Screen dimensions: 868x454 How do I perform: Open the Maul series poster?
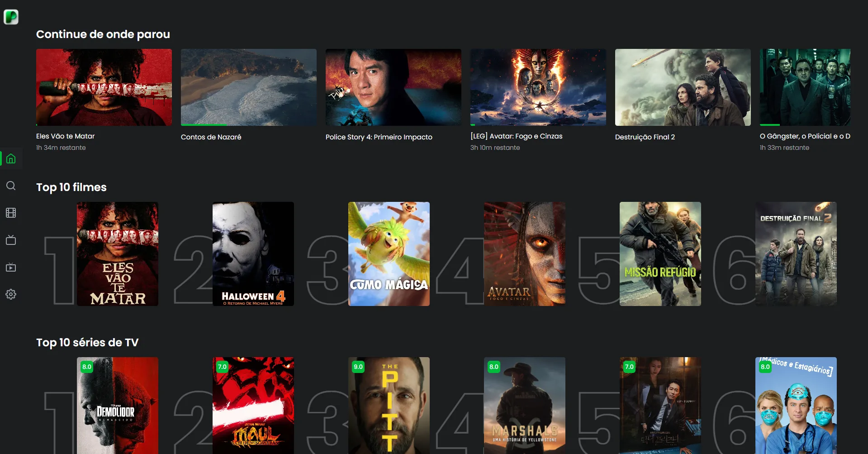253,406
